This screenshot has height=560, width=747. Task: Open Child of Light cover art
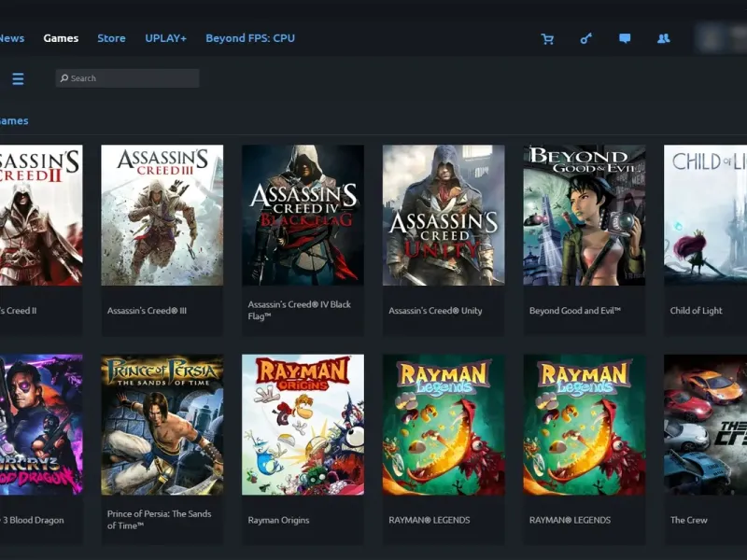pos(706,216)
